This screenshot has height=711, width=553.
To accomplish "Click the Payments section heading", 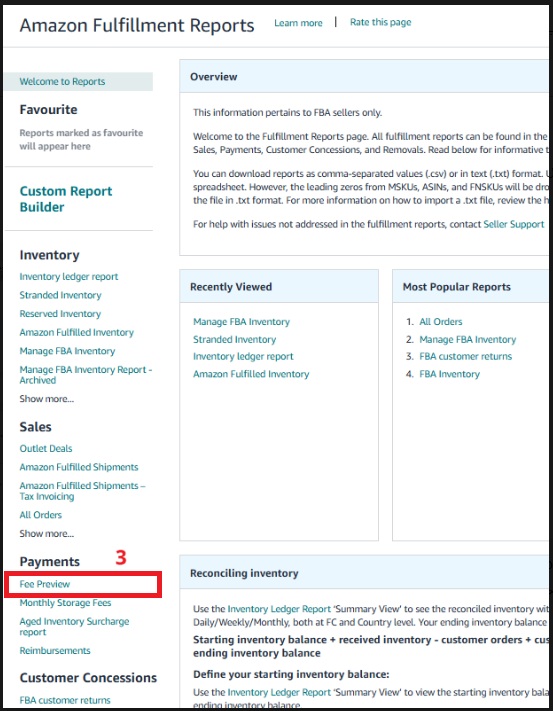I will [49, 562].
